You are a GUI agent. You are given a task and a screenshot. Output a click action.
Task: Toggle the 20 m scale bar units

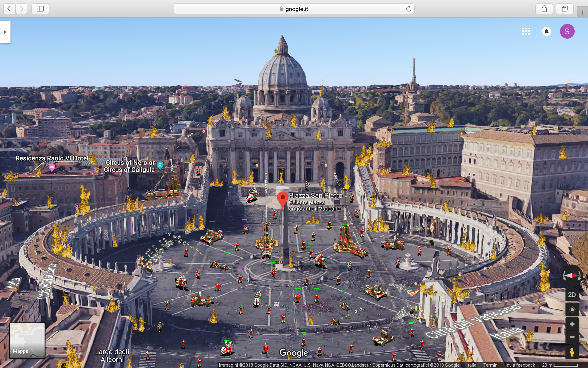pyautogui.click(x=559, y=365)
